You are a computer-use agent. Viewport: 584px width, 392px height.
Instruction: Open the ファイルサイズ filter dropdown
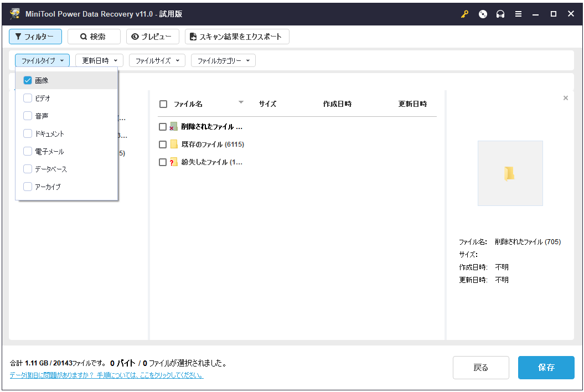pos(157,60)
